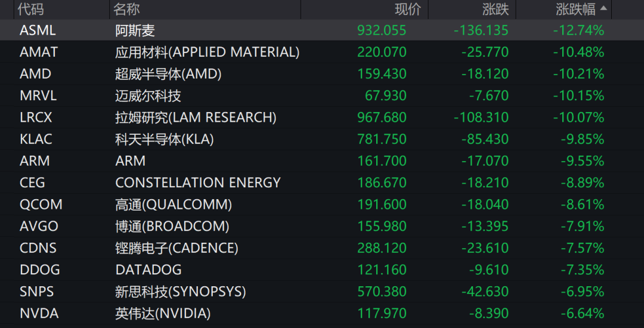Select the ARM ticker code
This screenshot has width=644, height=328.
click(x=35, y=161)
